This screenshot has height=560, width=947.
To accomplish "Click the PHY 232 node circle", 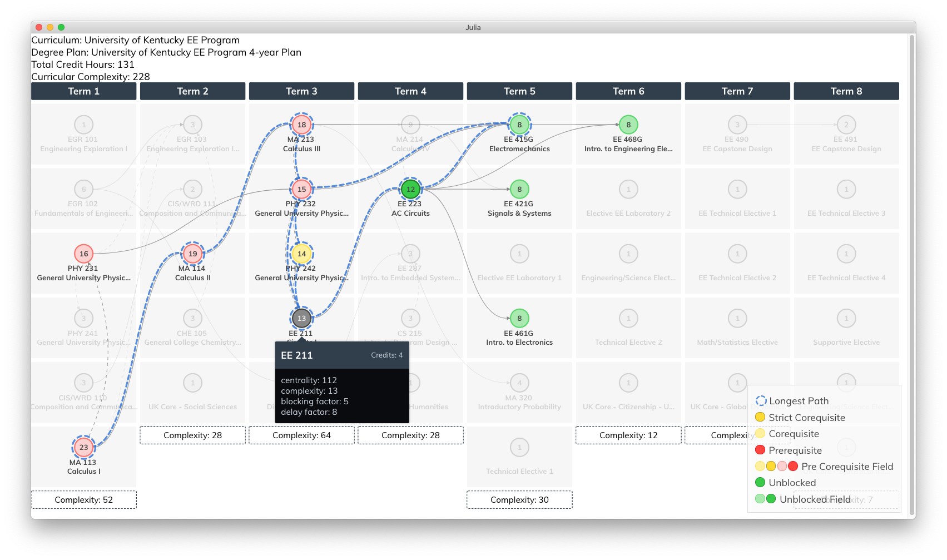I will point(301,189).
